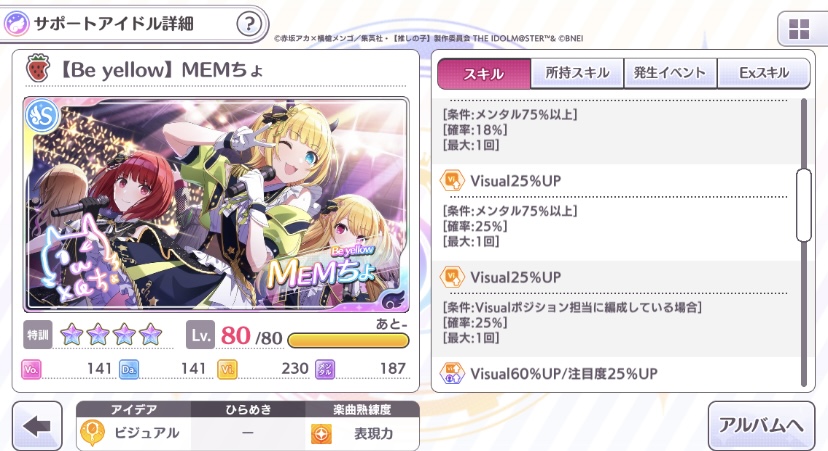828x451 pixels.
Task: Tap the purple メンタル stat icon
Action: (325, 369)
